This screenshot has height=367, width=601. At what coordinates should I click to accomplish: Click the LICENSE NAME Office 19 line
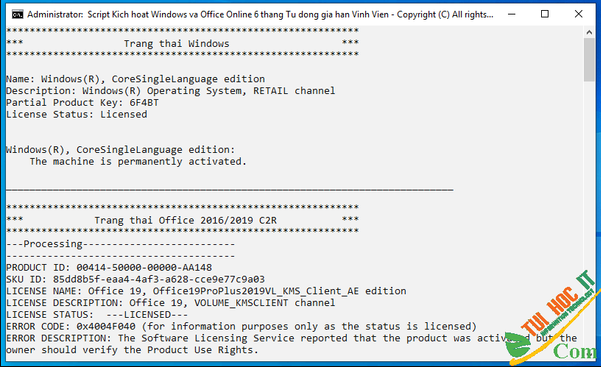(206, 291)
